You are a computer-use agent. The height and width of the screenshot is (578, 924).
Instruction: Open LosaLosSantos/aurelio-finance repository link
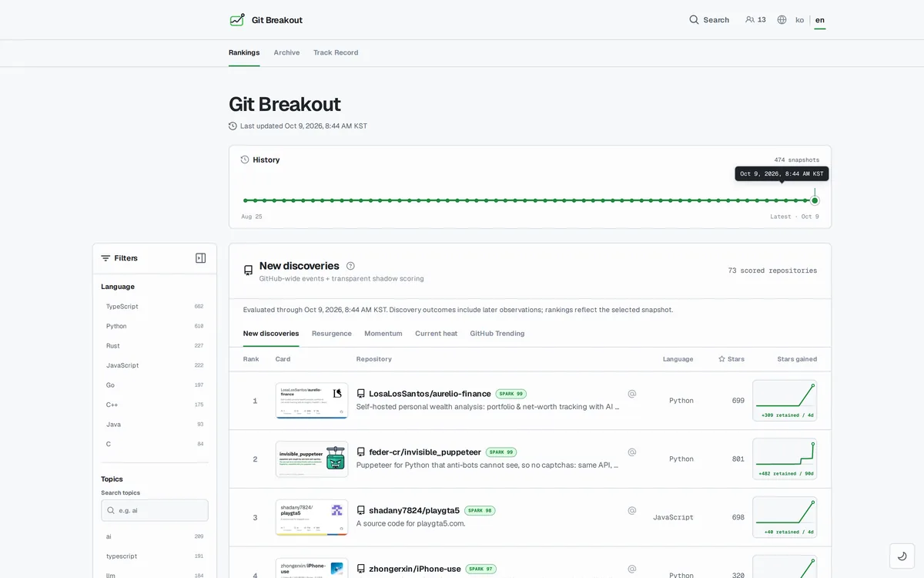point(430,394)
